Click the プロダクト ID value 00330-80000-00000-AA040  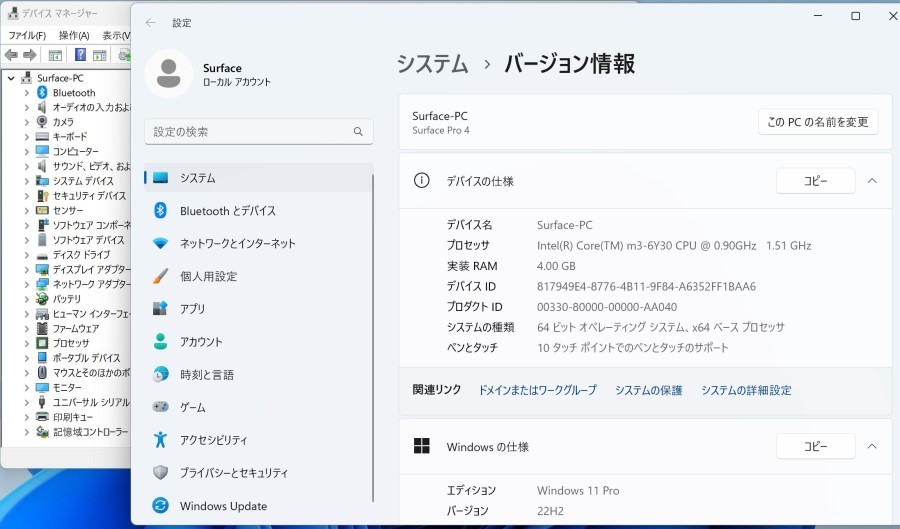point(607,307)
